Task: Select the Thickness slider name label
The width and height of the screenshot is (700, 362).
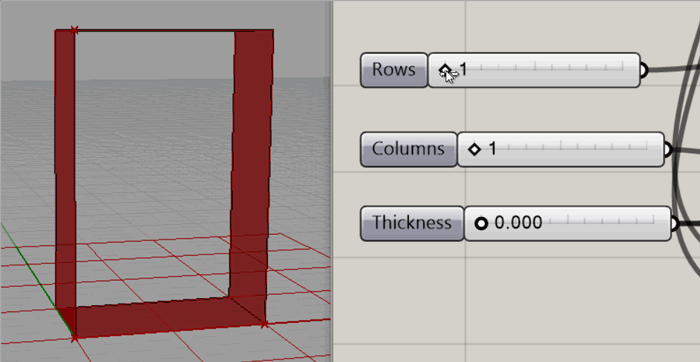Action: (x=412, y=223)
